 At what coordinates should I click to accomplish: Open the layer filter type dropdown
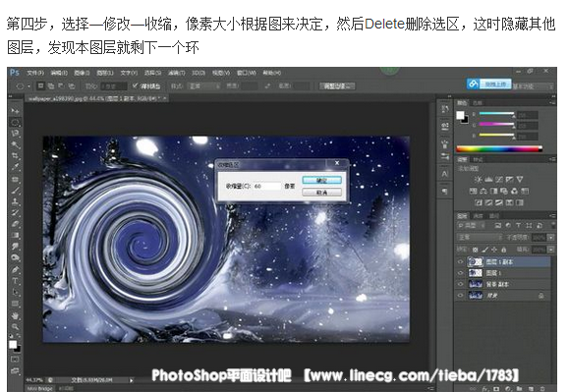472,225
